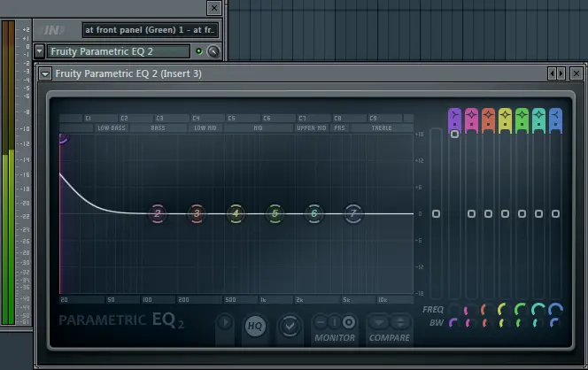Screen dimensions: 588x370
Task: Click the mixer peak level meter
Action: tap(8, 173)
